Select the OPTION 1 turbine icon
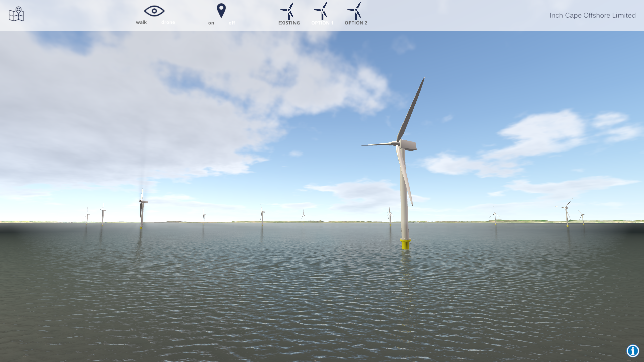This screenshot has width=644, height=362. (322, 11)
